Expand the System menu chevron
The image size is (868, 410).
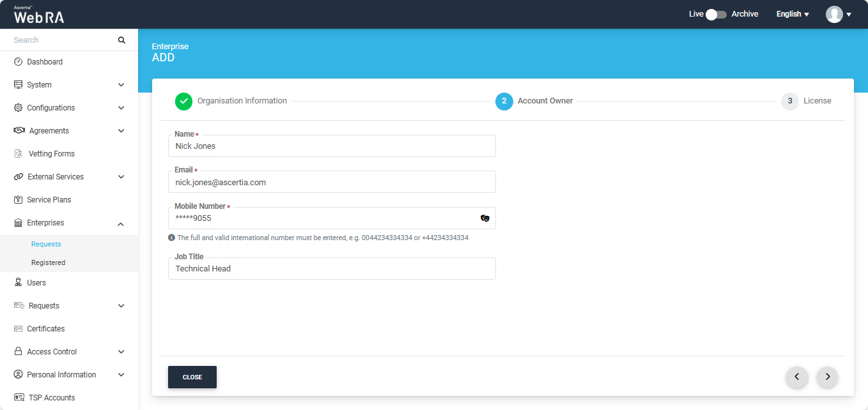pyautogui.click(x=121, y=85)
